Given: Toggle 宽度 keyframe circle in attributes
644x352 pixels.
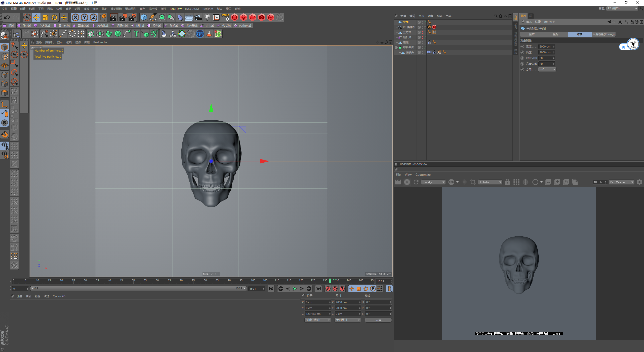Looking at the screenshot, I should pos(522,47).
